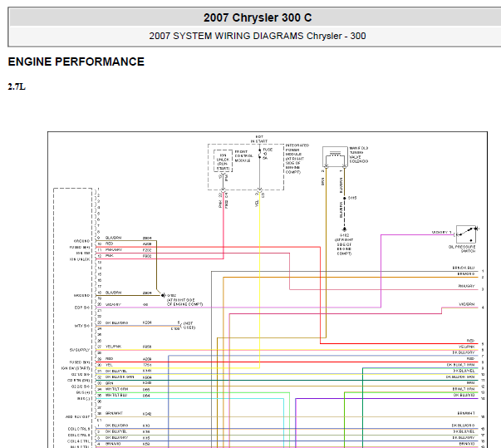The image size is (501, 448).
Task: Click the 2.7L engine label
Action: coord(17,86)
